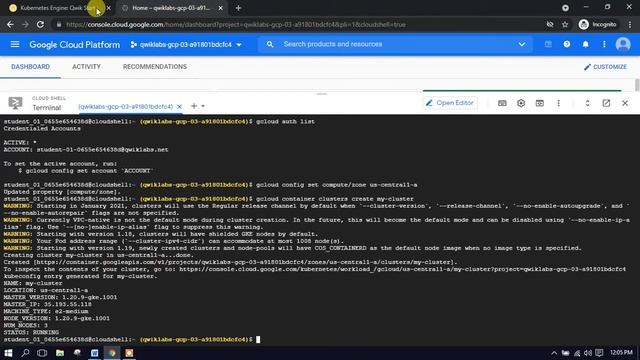Viewport: 640px width, 360px height.
Task: Add a new Cloud Shell session with plus
Action: (x=194, y=106)
